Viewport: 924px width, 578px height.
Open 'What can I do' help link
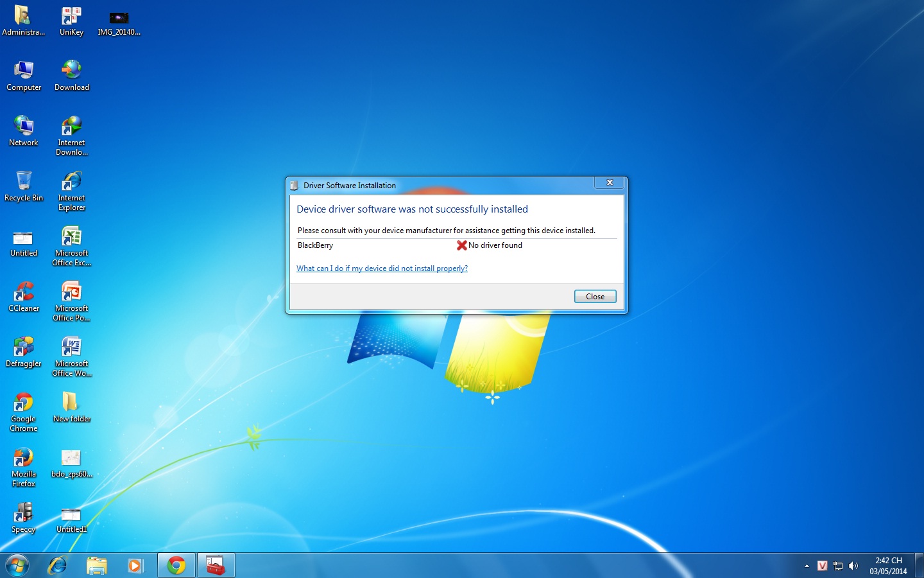point(382,268)
